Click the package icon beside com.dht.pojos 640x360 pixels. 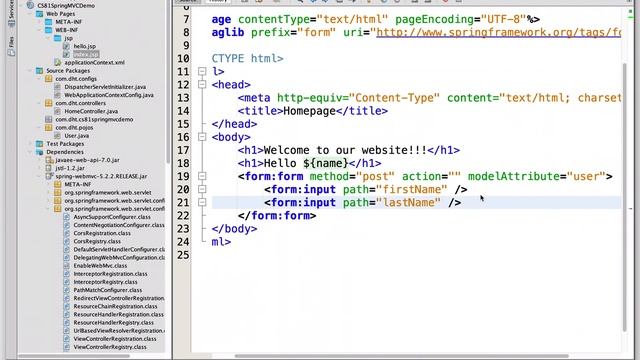49,127
